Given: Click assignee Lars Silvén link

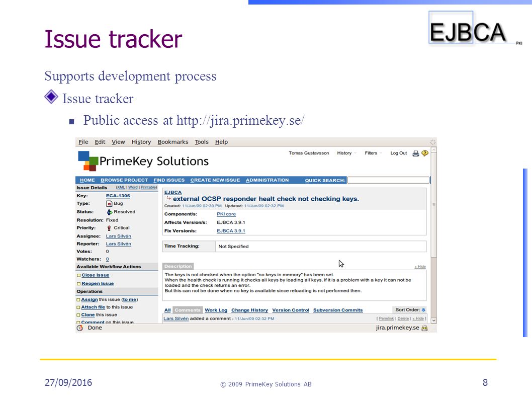Looking at the screenshot, I should [118, 236].
